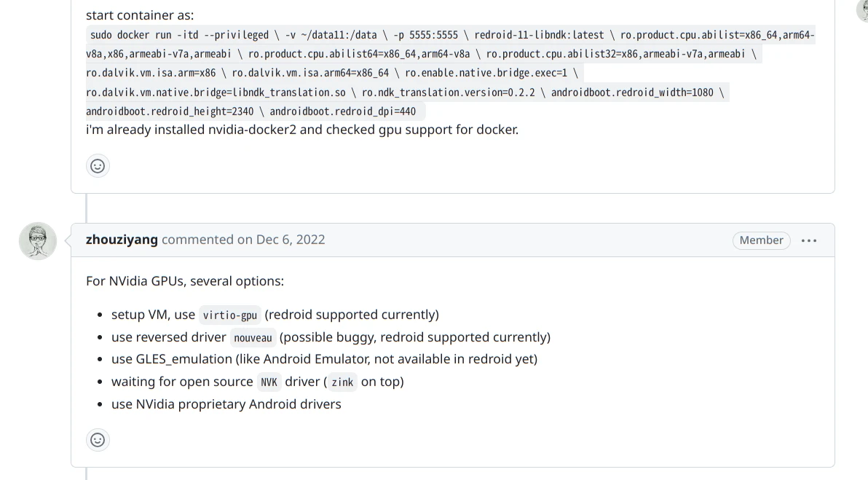Click the Dec 6, 2022 timestamp link
Image resolution: width=868 pixels, height=480 pixels.
291,240
